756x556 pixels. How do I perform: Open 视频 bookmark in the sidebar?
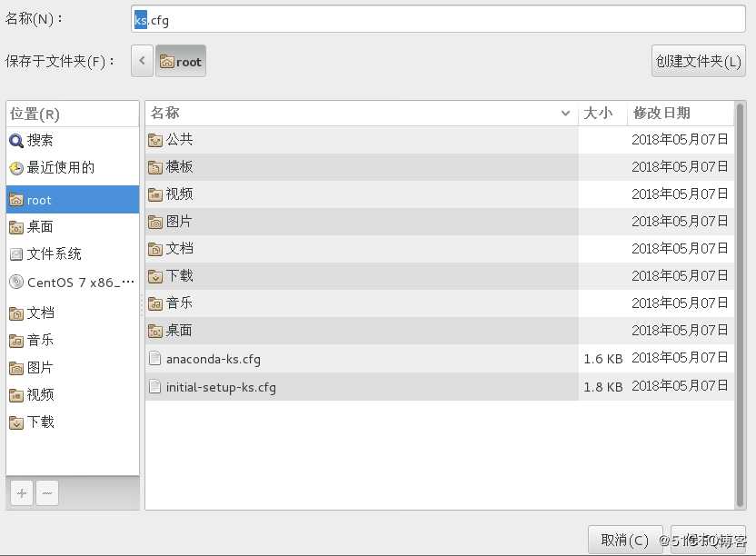tap(73, 395)
